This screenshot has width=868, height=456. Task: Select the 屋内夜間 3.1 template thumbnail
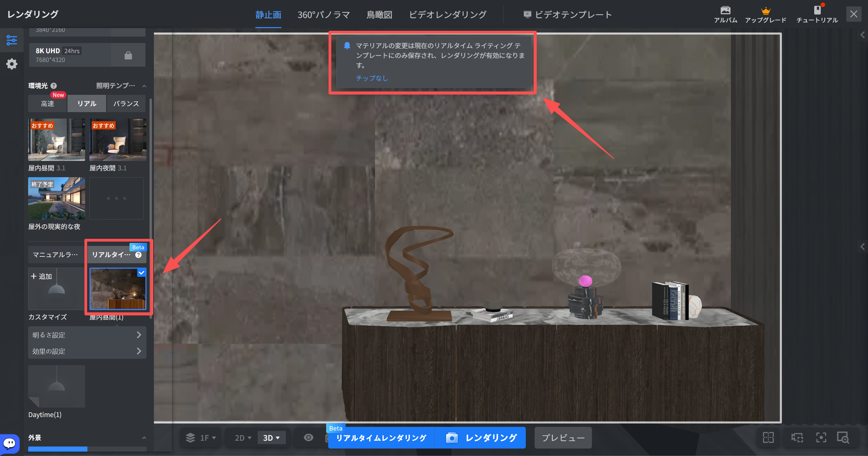tap(118, 140)
